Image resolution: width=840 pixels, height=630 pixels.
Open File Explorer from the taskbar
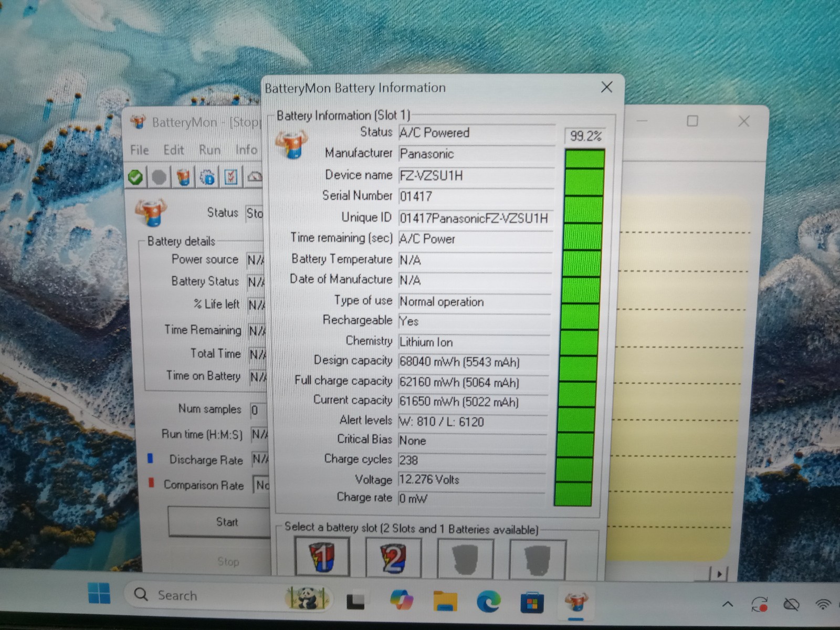coord(445,601)
